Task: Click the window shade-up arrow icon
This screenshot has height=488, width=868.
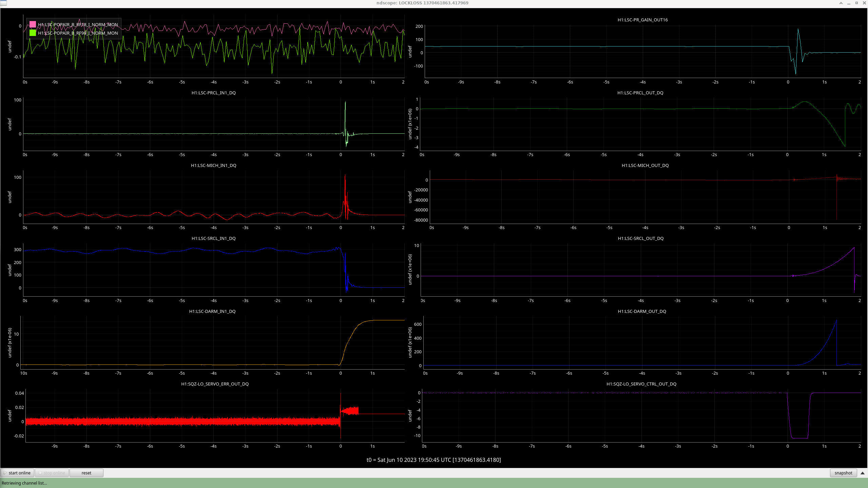Action: (841, 3)
